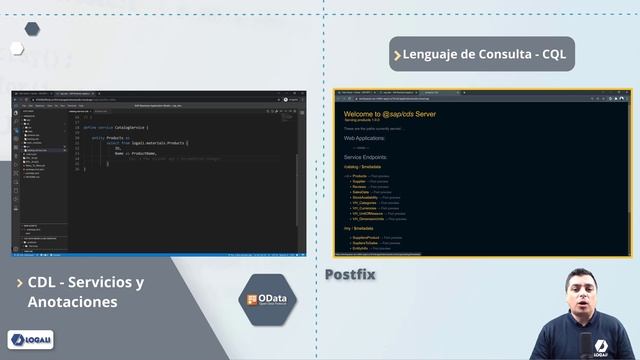This screenshot has height=360, width=640.
Task: Open Fiori preview next to Products
Action: [x=380, y=176]
